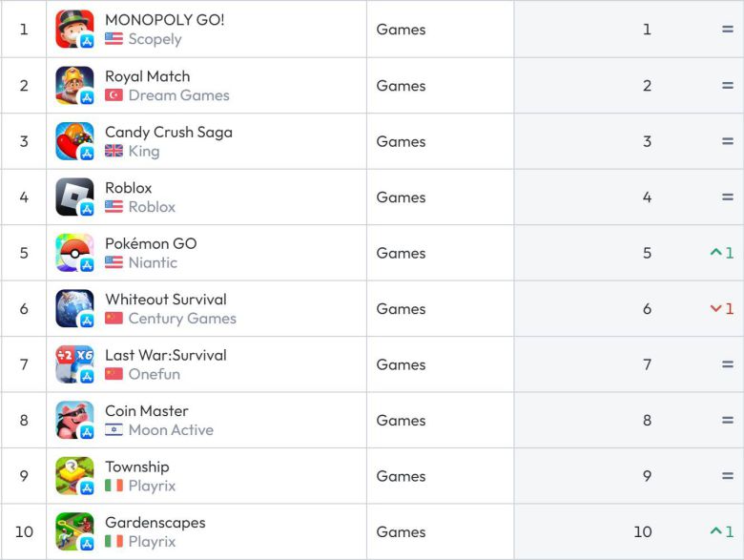Open the Scopely publisher link
The height and width of the screenshot is (560, 744).
(155, 39)
